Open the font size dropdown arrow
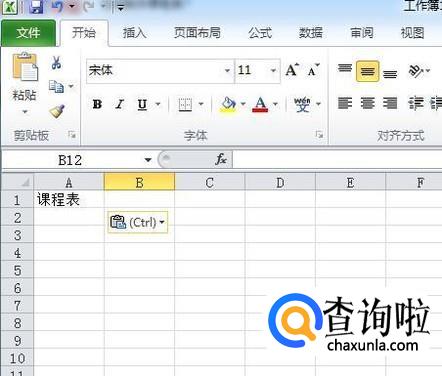The width and height of the screenshot is (442, 376). (x=273, y=71)
